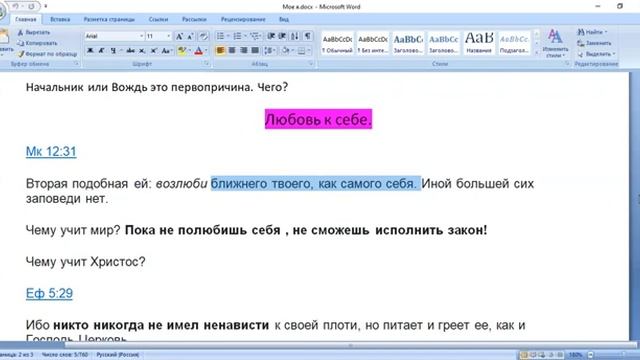
Task: Open the Arial font name dropdown
Action: coord(141,36)
